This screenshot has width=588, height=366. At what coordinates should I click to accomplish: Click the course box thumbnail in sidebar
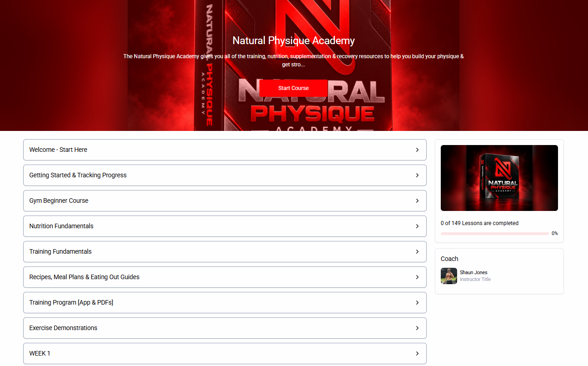pyautogui.click(x=499, y=178)
